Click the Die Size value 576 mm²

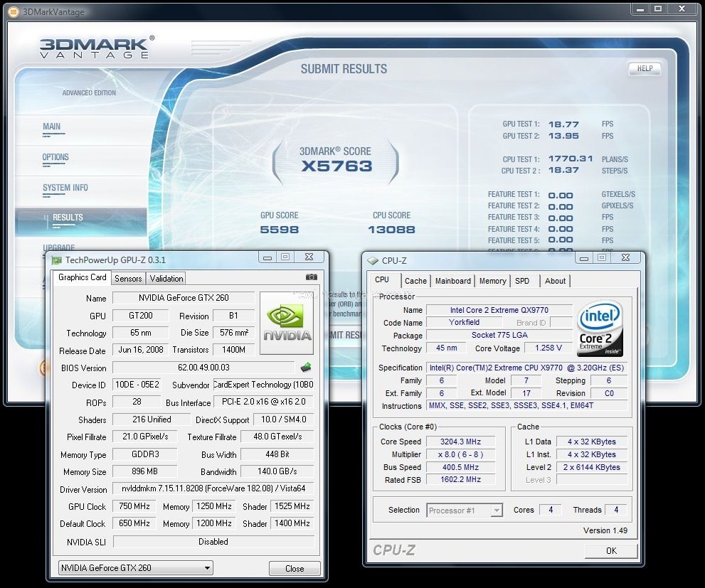pyautogui.click(x=233, y=333)
